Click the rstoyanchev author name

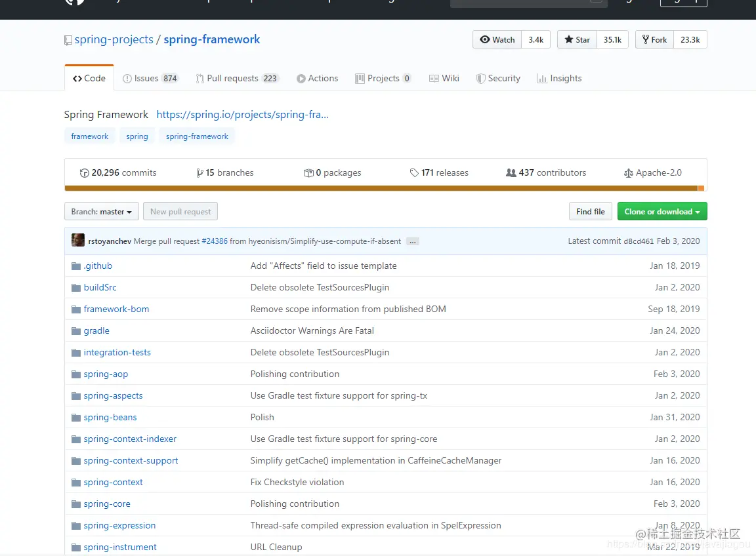pos(110,241)
